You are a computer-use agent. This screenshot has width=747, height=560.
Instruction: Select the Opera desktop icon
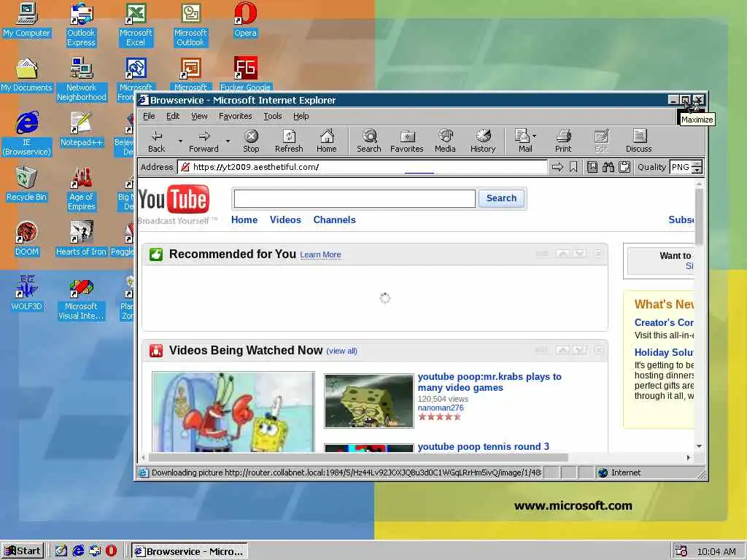pos(245,20)
